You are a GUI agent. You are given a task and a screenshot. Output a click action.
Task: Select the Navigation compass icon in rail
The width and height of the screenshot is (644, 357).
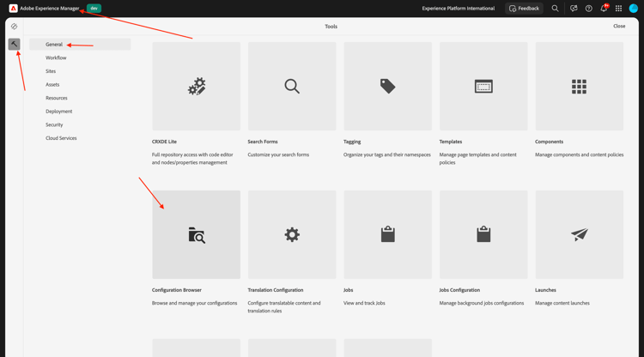pos(14,27)
